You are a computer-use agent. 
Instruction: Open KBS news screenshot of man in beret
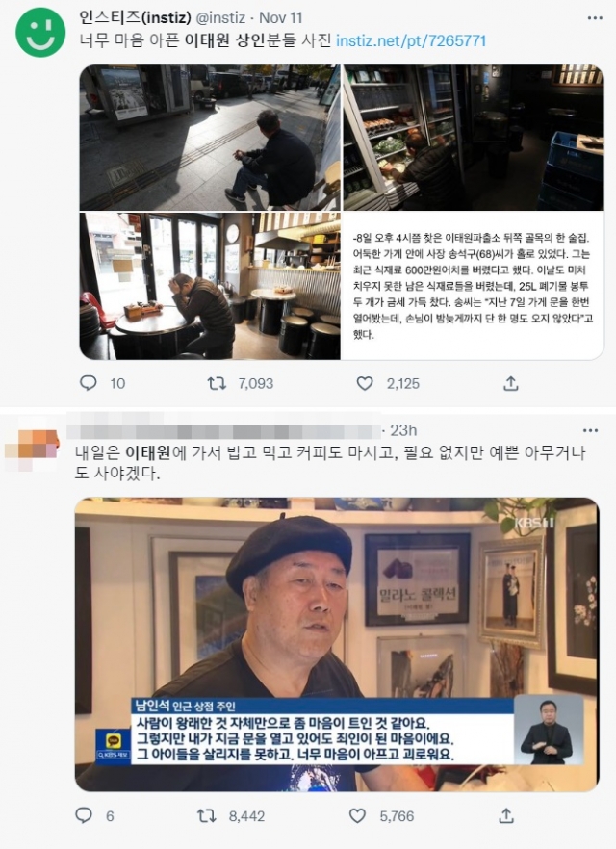tap(337, 644)
